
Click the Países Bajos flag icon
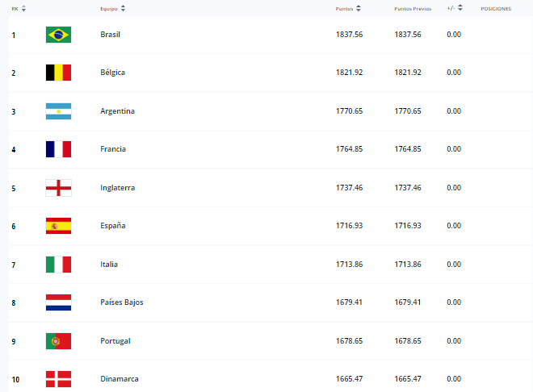pyautogui.click(x=58, y=302)
